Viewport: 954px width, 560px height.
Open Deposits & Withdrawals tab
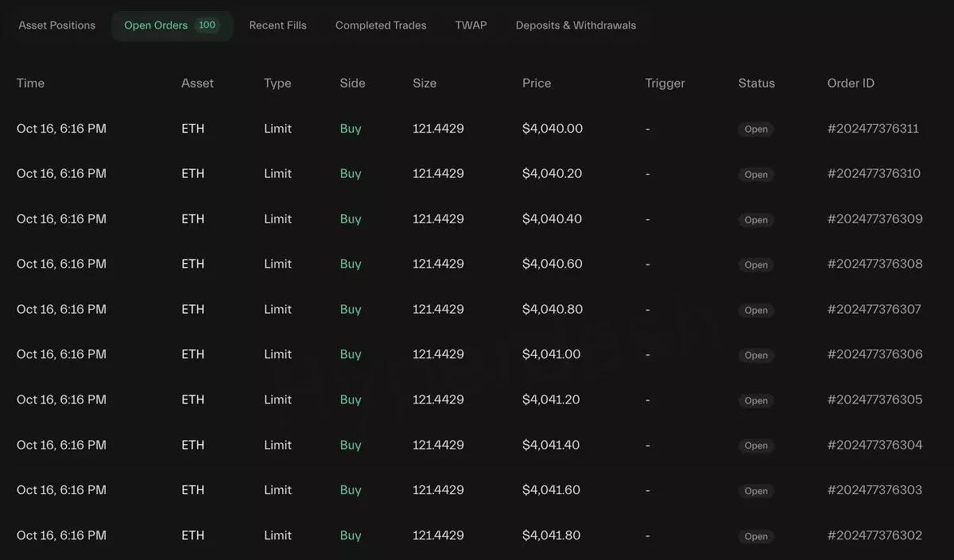coord(576,25)
